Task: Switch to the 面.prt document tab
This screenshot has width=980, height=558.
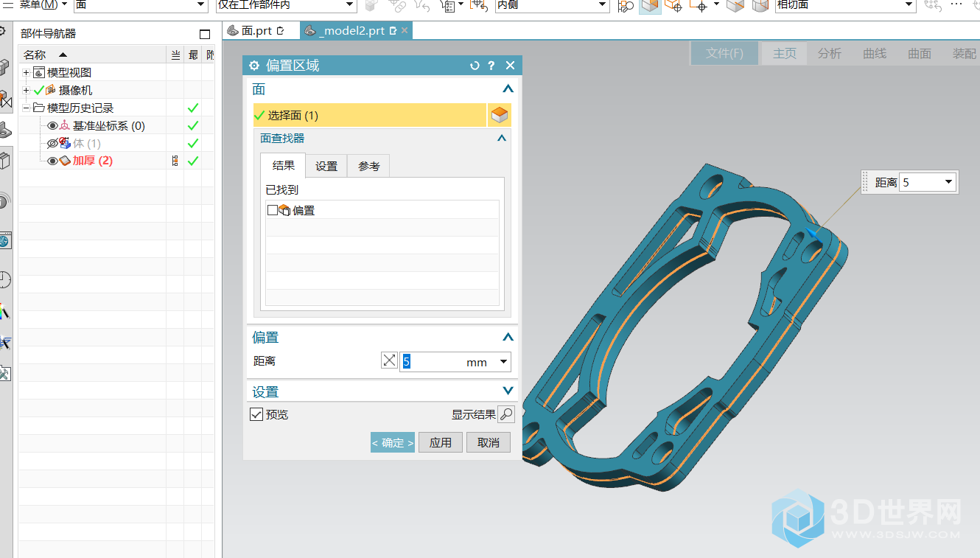Action: 256,31
